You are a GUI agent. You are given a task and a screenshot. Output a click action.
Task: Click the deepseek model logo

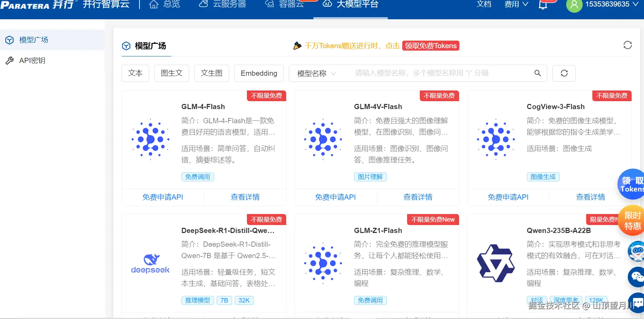click(x=150, y=264)
